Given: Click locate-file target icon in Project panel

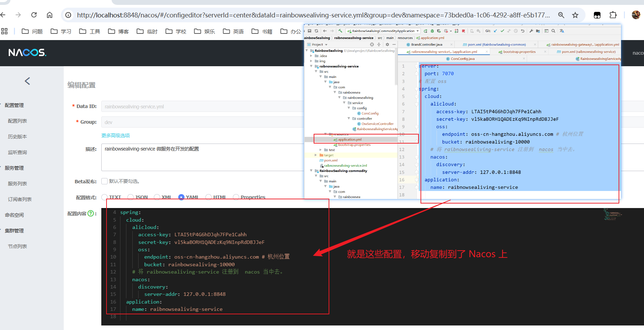Looking at the screenshot, I should [372, 45].
